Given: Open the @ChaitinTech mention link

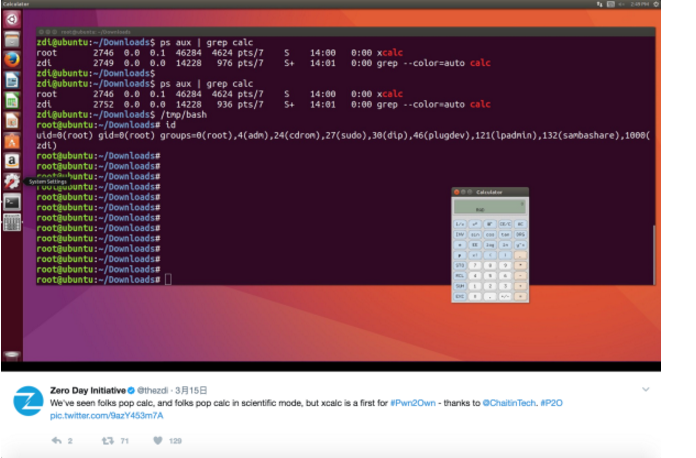Looking at the screenshot, I should coord(512,401).
